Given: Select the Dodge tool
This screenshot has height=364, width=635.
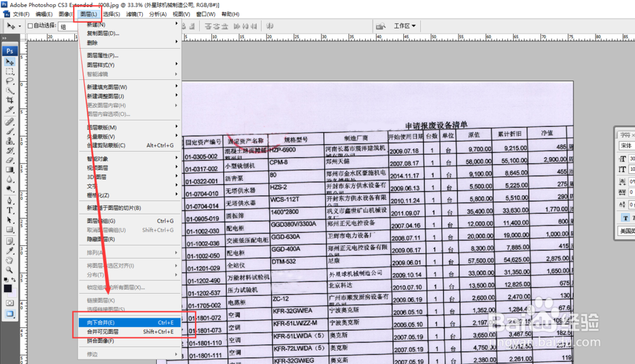Looking at the screenshot, I should point(10,189).
